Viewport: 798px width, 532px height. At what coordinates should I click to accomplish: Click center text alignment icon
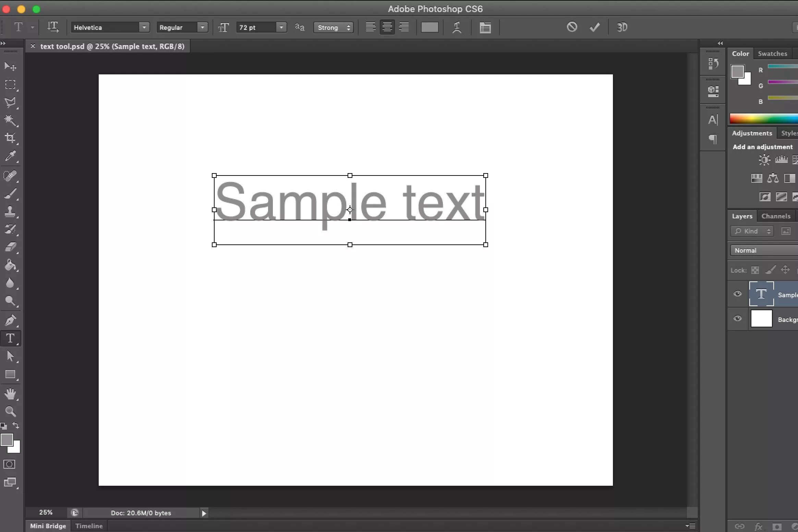(x=387, y=27)
